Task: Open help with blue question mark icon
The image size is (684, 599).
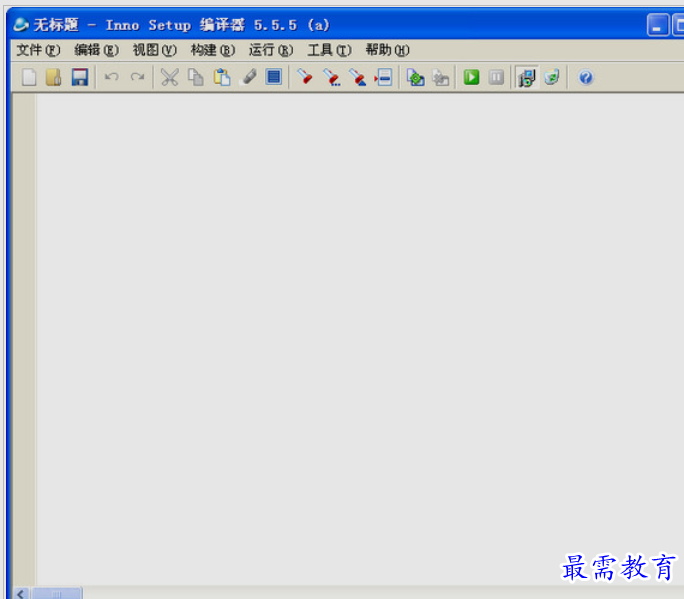Action: pyautogui.click(x=585, y=78)
